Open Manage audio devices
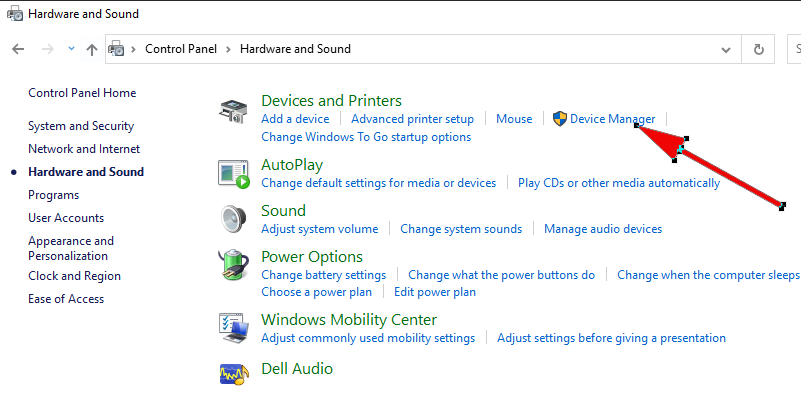 (x=603, y=229)
